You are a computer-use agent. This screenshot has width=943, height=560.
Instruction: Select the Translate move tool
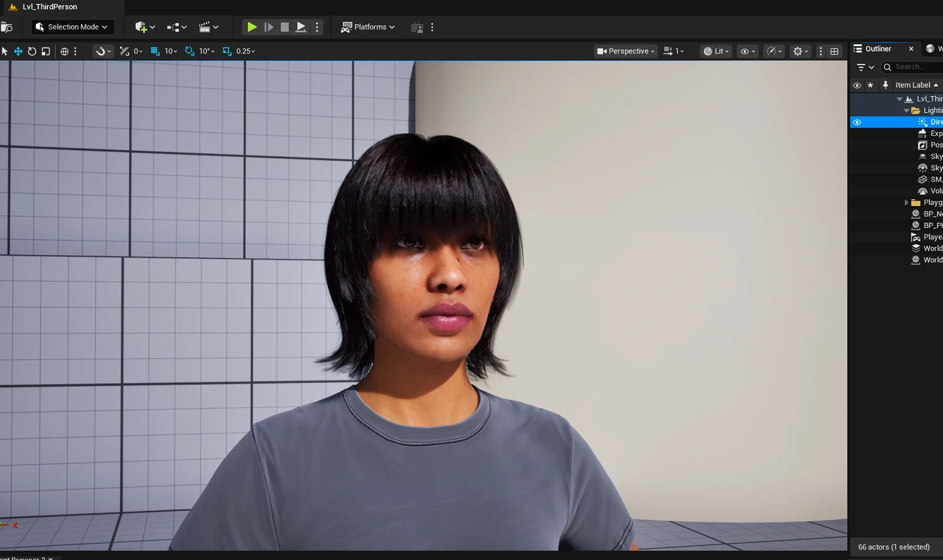tap(18, 51)
